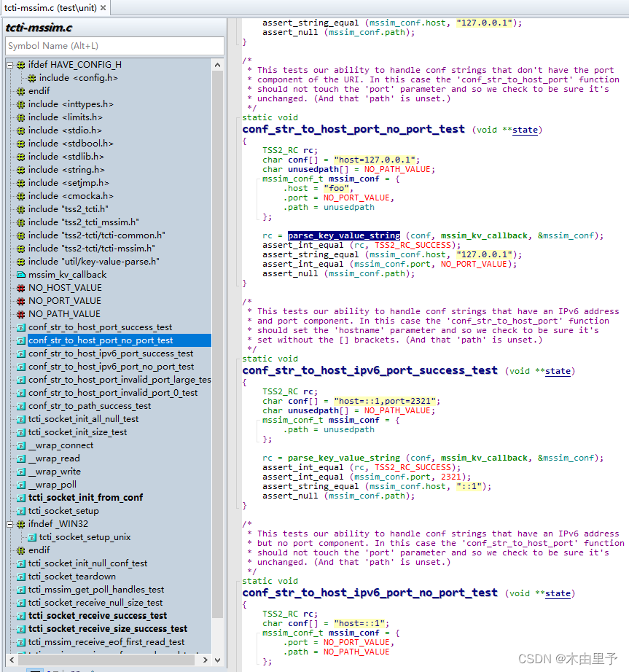This screenshot has width=629, height=672.
Task: Select tcti_mssim_get_poll_handles_test in symbol list
Action: [x=95, y=590]
